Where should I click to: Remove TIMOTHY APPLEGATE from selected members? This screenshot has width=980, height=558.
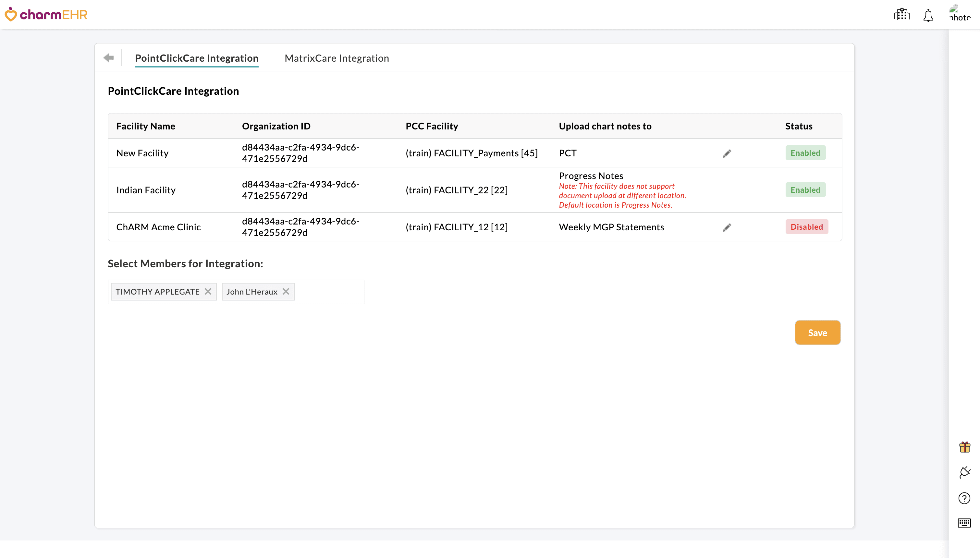[x=208, y=291]
